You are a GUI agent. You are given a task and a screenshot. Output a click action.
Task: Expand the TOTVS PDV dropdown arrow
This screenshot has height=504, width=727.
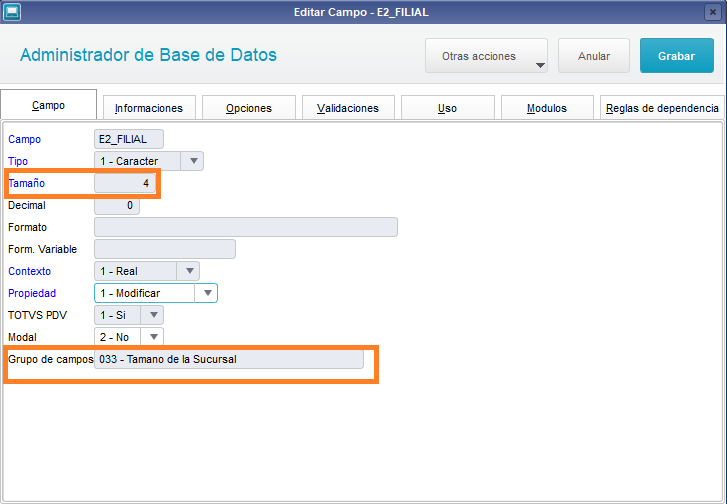[x=153, y=315]
